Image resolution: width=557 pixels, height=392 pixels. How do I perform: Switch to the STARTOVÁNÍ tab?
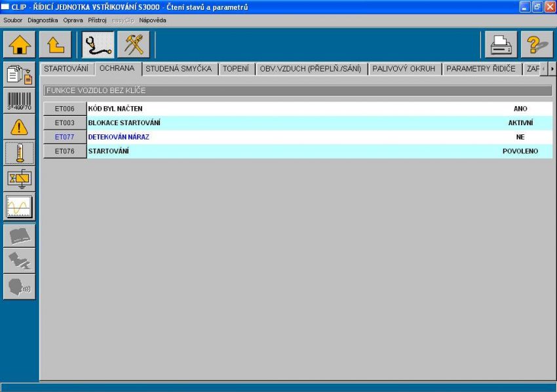coord(66,68)
